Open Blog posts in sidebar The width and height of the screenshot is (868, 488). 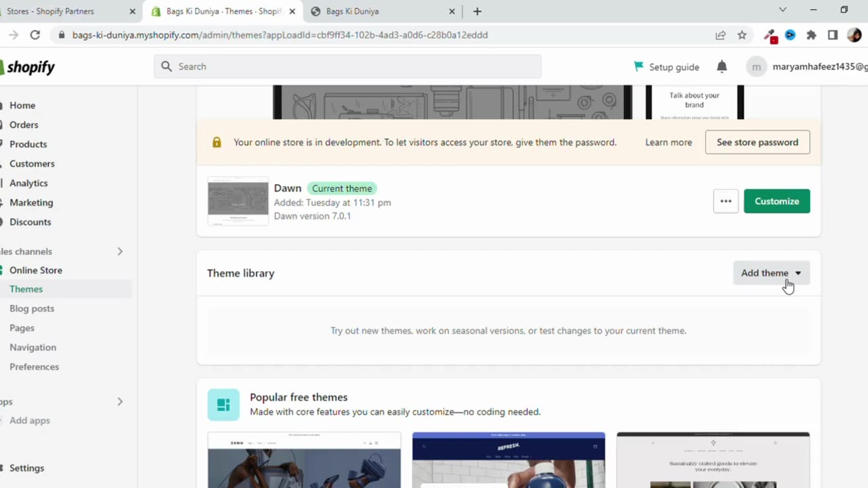[32, 308]
